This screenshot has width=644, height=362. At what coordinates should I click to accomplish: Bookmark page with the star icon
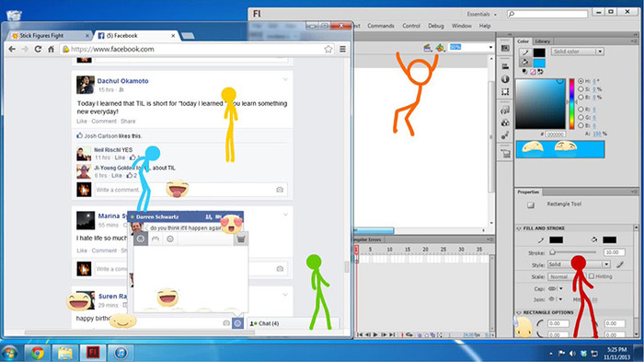point(328,50)
